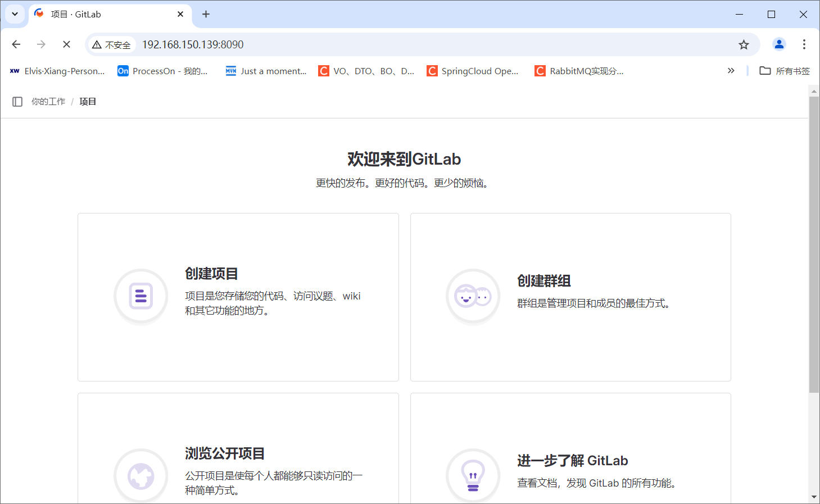Open a new tab with the plus button
The image size is (820, 504).
pyautogui.click(x=206, y=14)
